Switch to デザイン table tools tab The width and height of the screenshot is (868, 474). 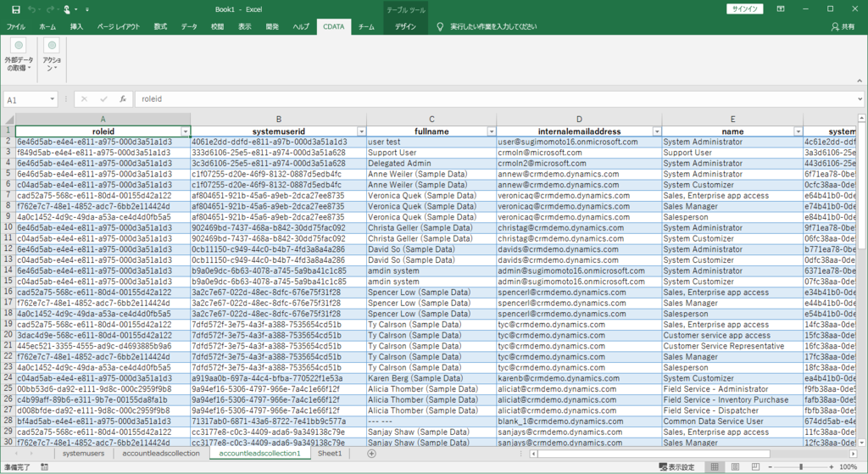click(x=405, y=26)
